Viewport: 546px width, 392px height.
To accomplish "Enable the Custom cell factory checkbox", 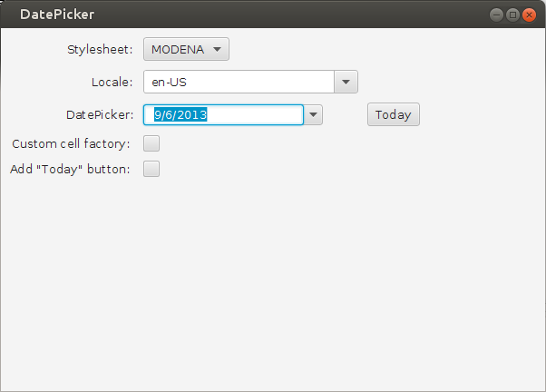I will point(151,142).
